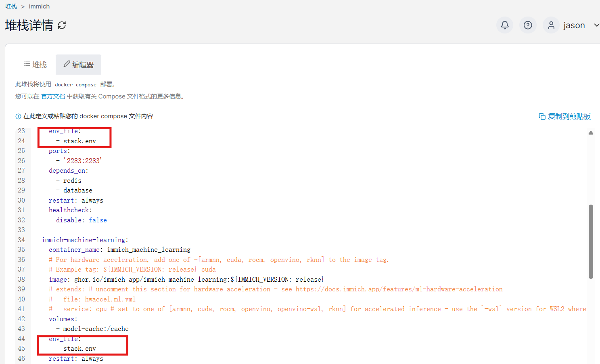Image resolution: width=600 pixels, height=364 pixels.
Task: Place cursor on the '2283:2283' port line
Action: pos(82,161)
